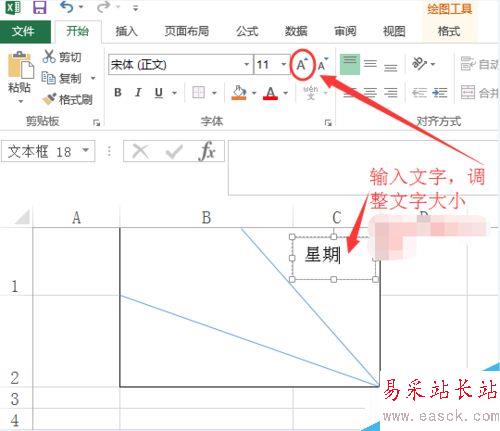Toggle bold formatting
Image resolution: width=500 pixels, height=431 pixels.
[118, 92]
